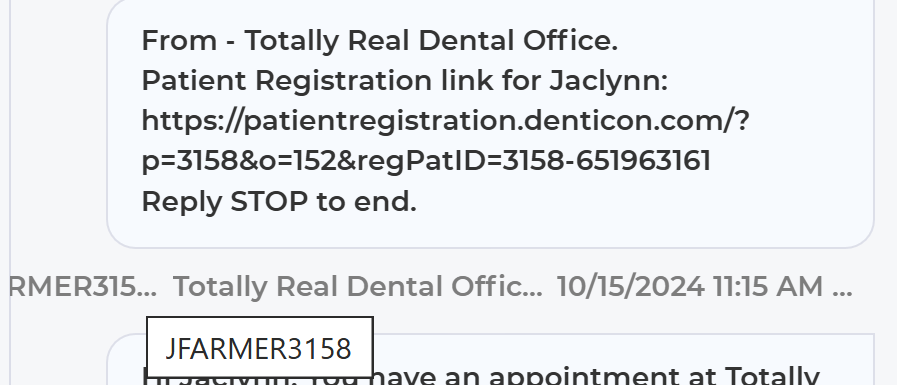This screenshot has width=897, height=385.
Task: Click 'Patient Registration link for Jaclynn:' text
Action: [404, 81]
